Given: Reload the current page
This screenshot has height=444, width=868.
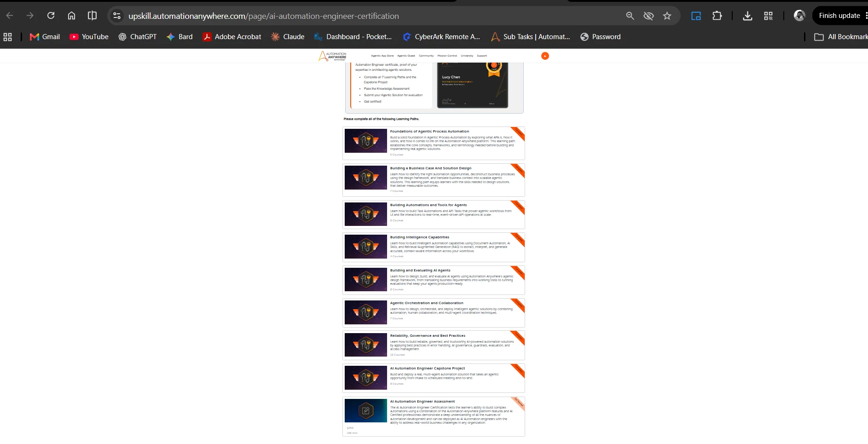Looking at the screenshot, I should click(51, 16).
